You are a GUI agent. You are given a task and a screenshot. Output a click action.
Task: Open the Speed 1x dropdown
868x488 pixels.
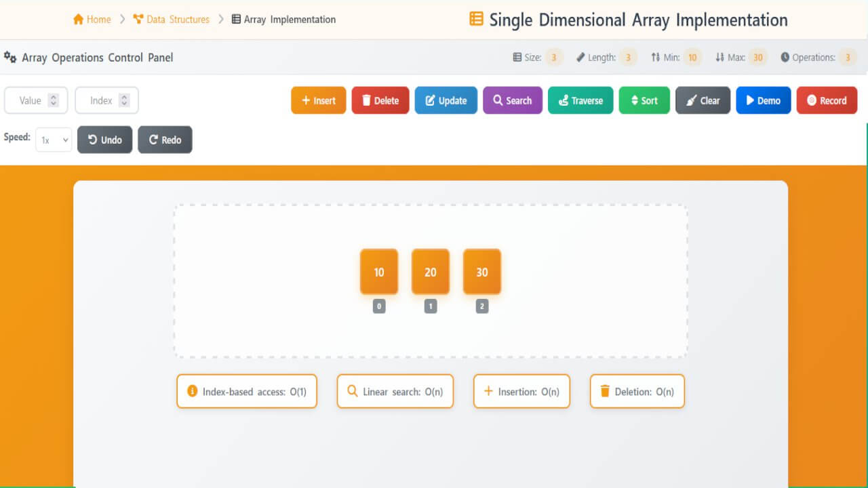[x=54, y=140]
